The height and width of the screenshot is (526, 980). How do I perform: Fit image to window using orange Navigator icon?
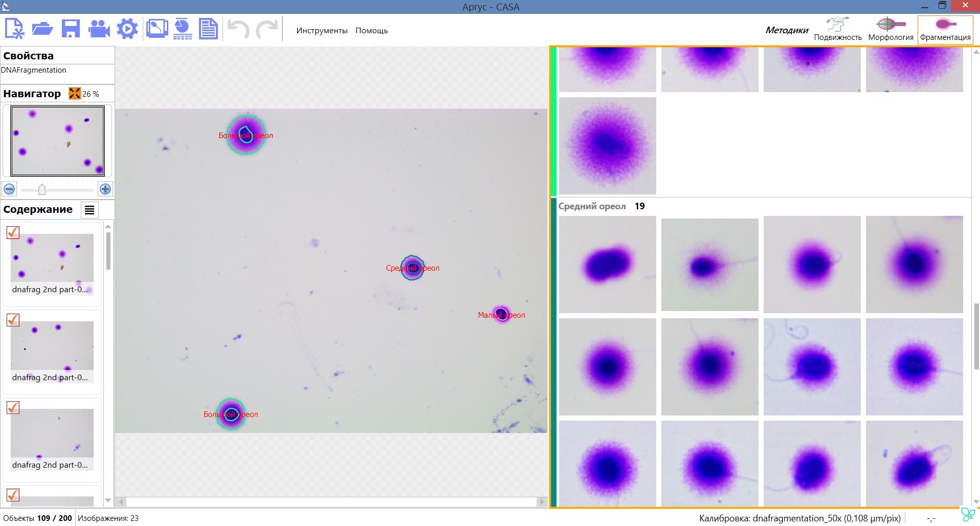click(75, 93)
